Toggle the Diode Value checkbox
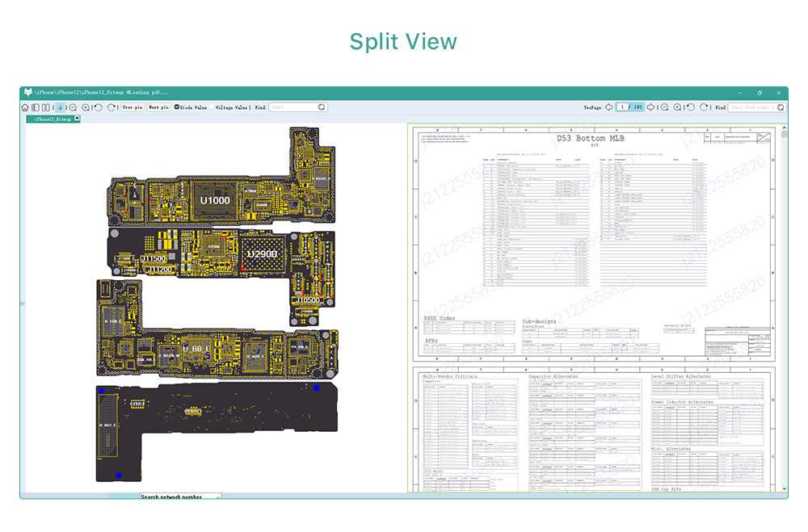 click(x=177, y=107)
